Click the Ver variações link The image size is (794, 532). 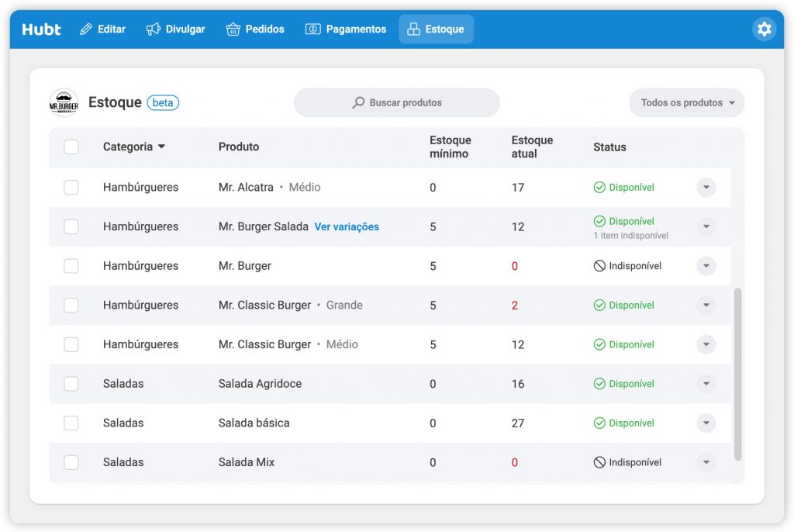347,227
